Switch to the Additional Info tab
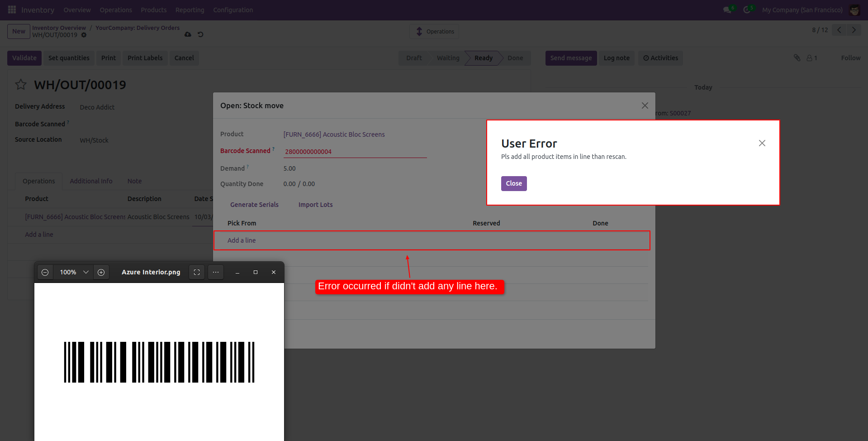The height and width of the screenshot is (441, 868). point(91,181)
